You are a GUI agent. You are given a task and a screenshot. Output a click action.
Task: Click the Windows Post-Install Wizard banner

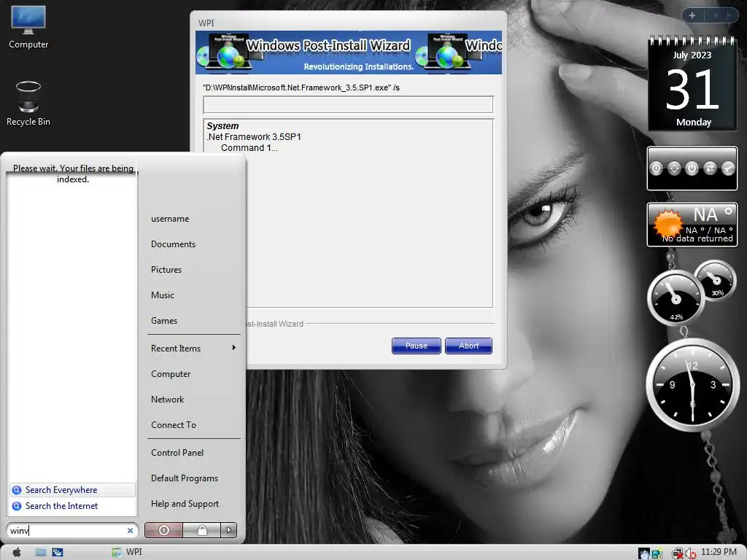[348, 52]
